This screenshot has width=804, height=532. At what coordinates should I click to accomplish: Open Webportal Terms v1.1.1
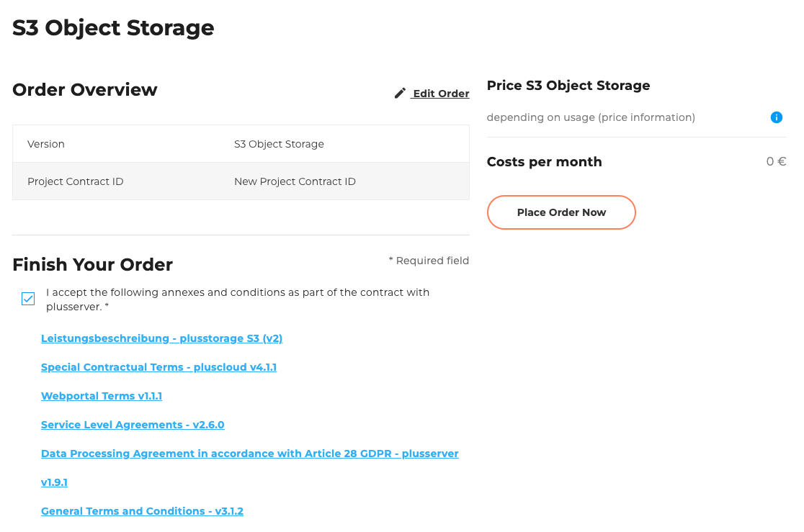(101, 395)
